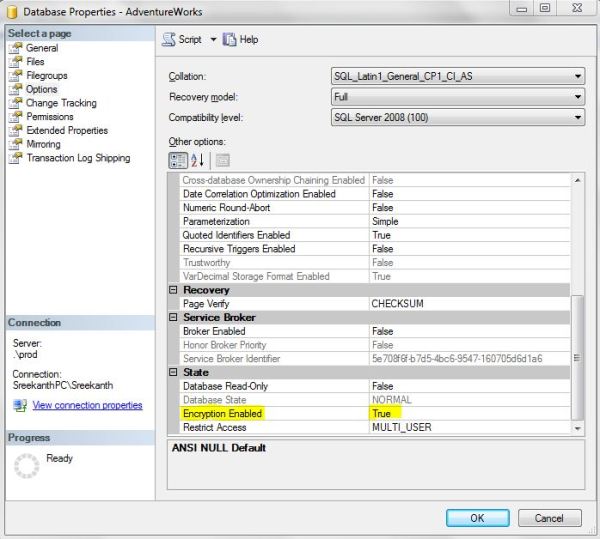Collapse the Service Broker section
600x539 pixels.
pyautogui.click(x=173, y=318)
